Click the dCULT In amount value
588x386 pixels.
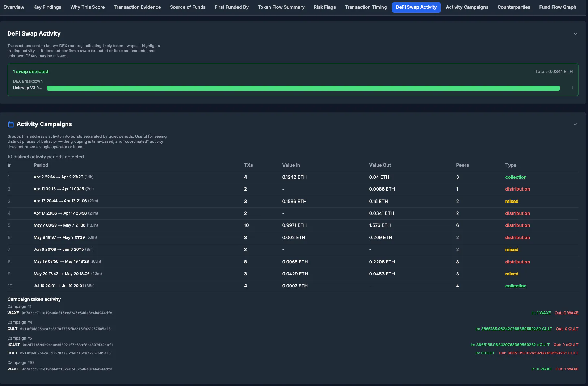[510, 345]
